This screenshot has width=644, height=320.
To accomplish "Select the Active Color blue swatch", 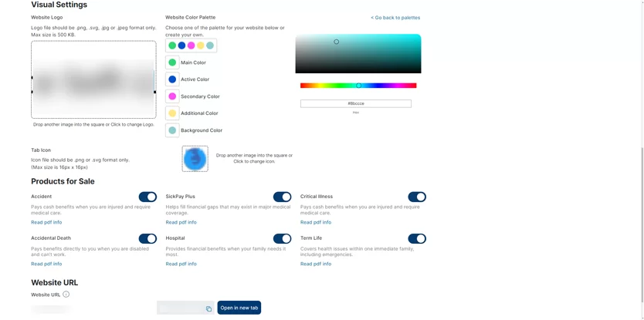I will coord(172,79).
